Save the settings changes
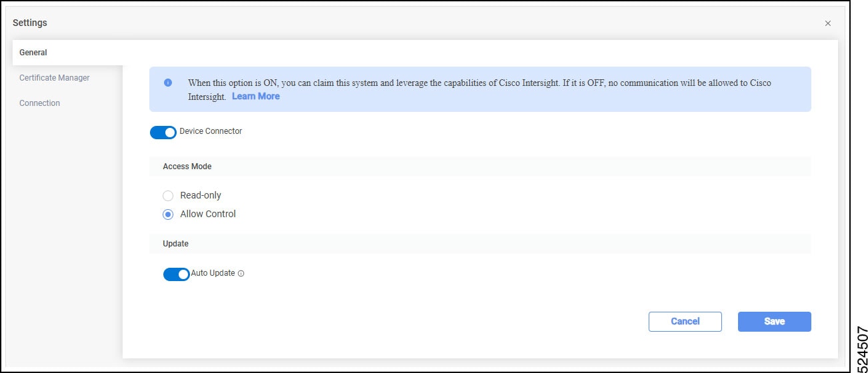 pyautogui.click(x=775, y=322)
